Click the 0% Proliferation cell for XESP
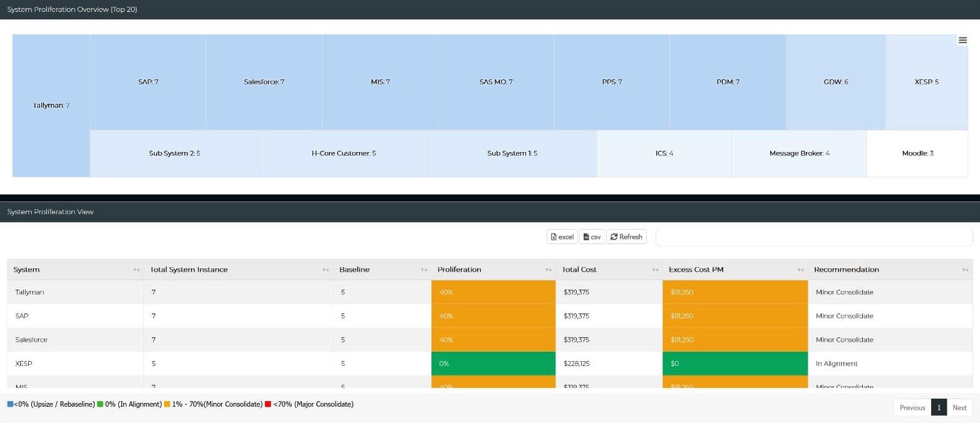 coord(493,364)
